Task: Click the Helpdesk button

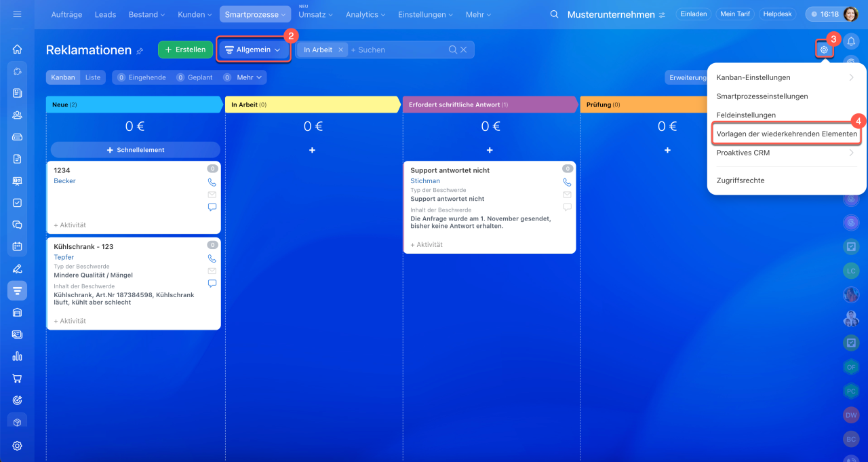Action: [x=777, y=14]
